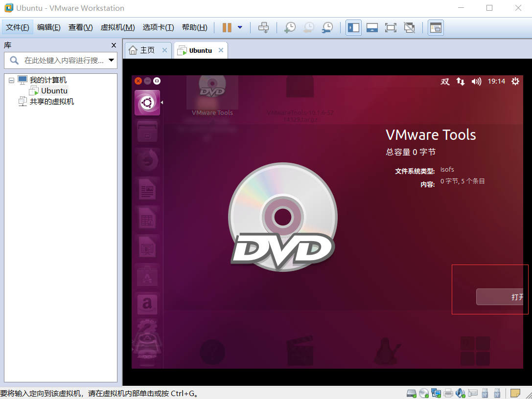
Task: Open the 虚拟机(M) menu
Action: click(118, 27)
